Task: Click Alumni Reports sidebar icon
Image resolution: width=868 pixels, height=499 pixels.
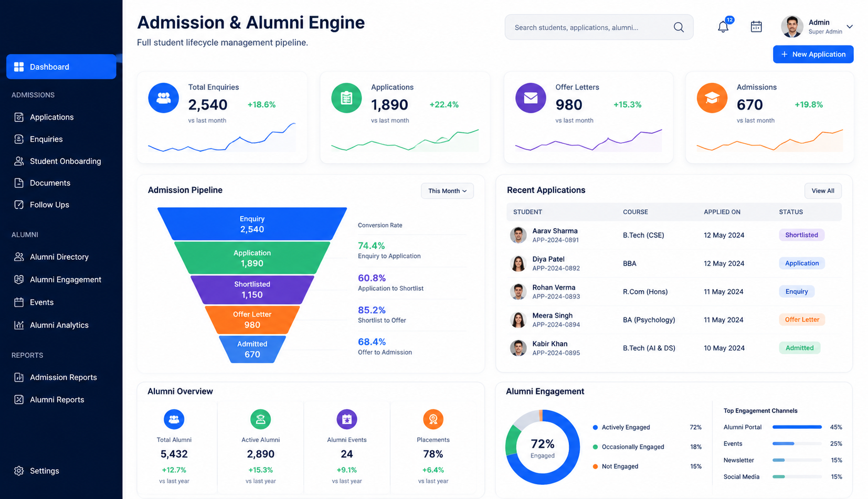Action: (19, 399)
